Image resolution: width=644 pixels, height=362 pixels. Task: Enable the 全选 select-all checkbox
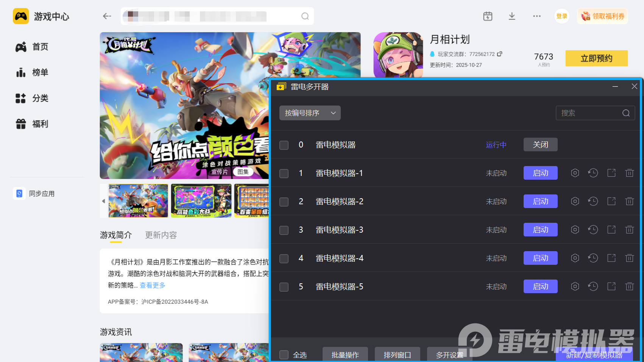pyautogui.click(x=284, y=355)
